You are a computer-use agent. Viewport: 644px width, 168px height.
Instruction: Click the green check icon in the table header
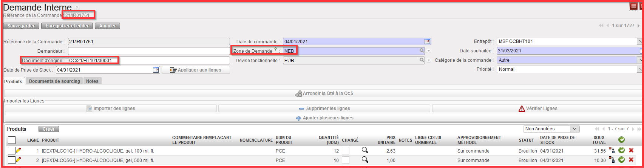tap(621, 140)
